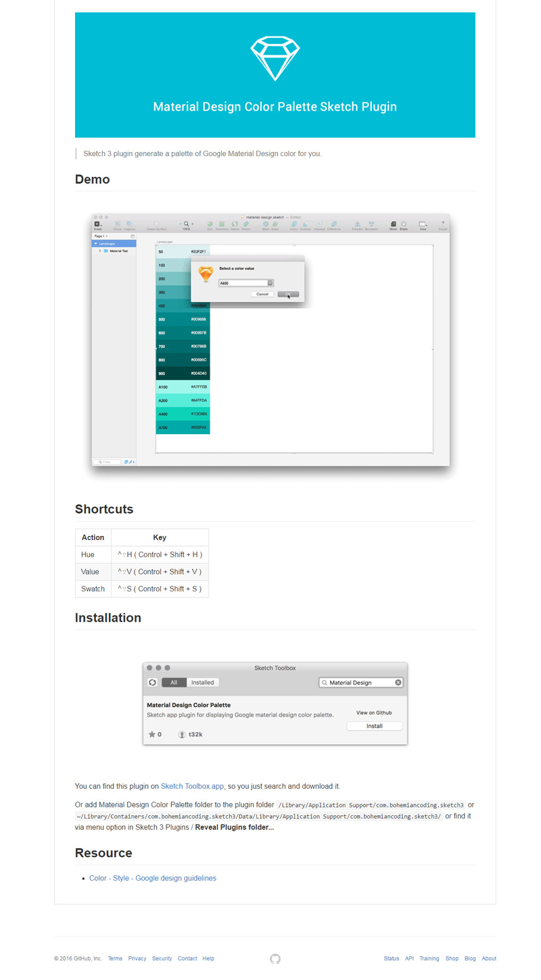Click the Material Design Color Palette plugin title

coord(189,705)
